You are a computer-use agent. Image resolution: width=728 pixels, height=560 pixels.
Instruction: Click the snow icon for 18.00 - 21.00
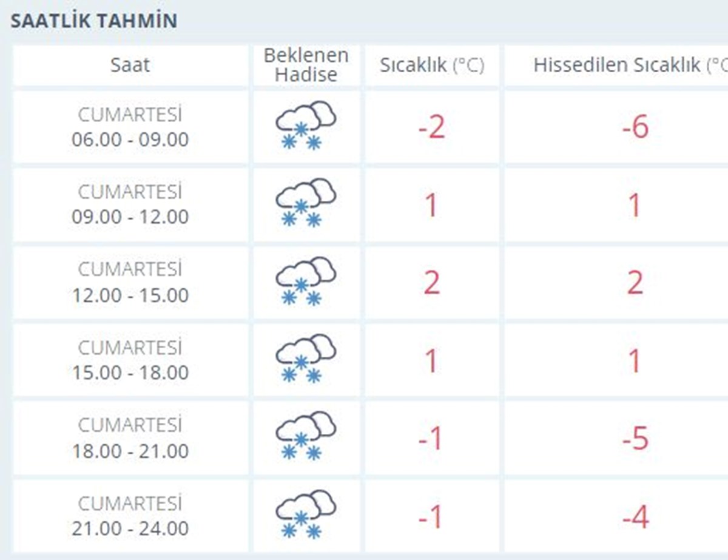[306, 437]
